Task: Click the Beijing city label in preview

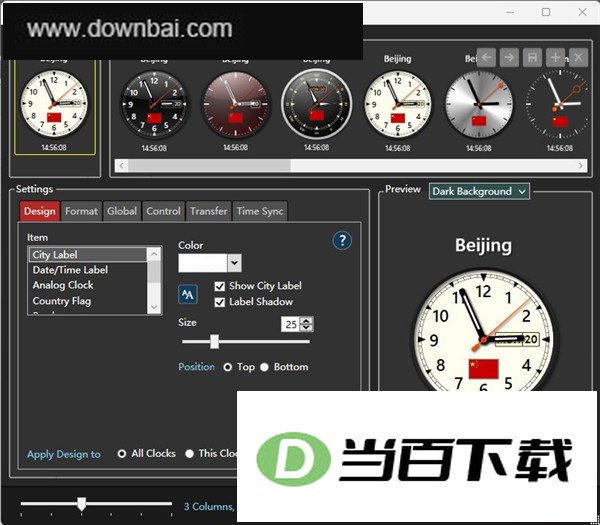Action: (483, 246)
